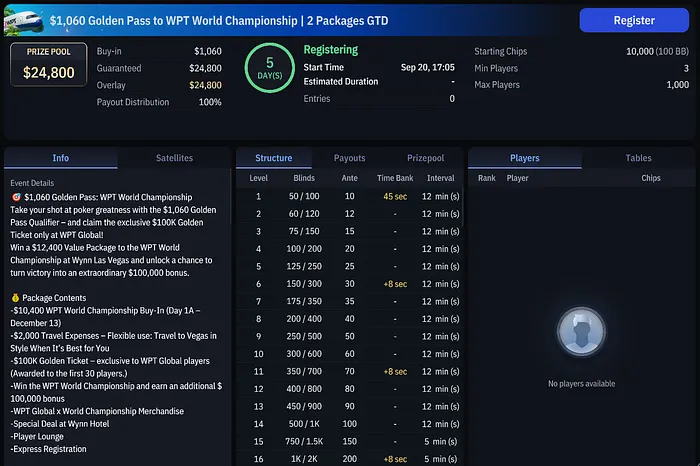700x466 pixels.
Task: Click the 200 / 400 blinds cell
Action: [x=304, y=319]
